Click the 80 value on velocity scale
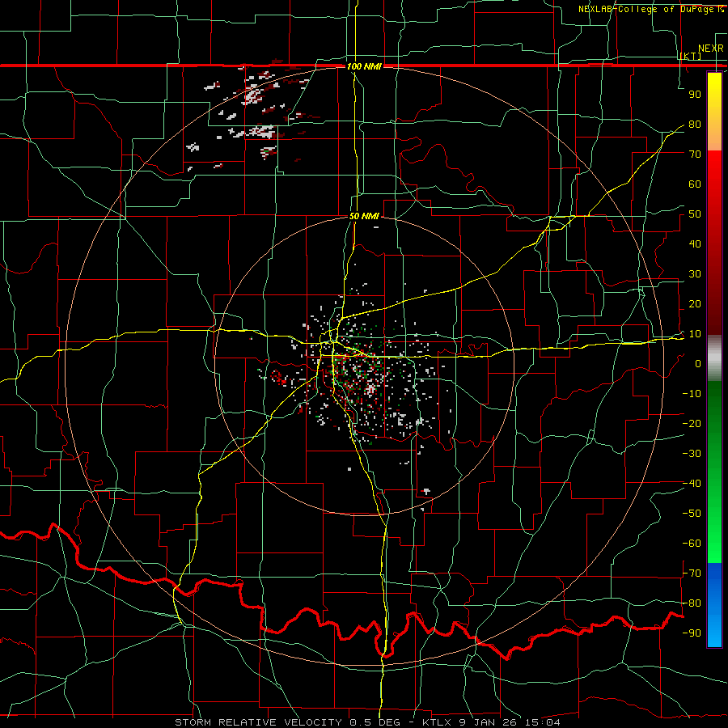The height and width of the screenshot is (728, 728). [695, 125]
